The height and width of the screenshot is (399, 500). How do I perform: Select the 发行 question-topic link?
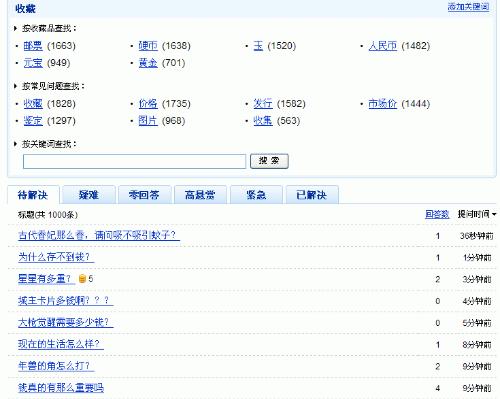[263, 104]
